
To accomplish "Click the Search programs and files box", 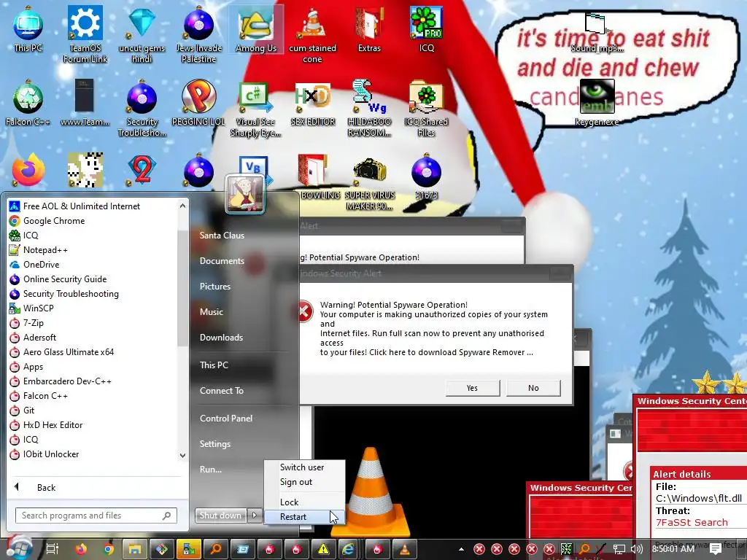I will [x=96, y=516].
